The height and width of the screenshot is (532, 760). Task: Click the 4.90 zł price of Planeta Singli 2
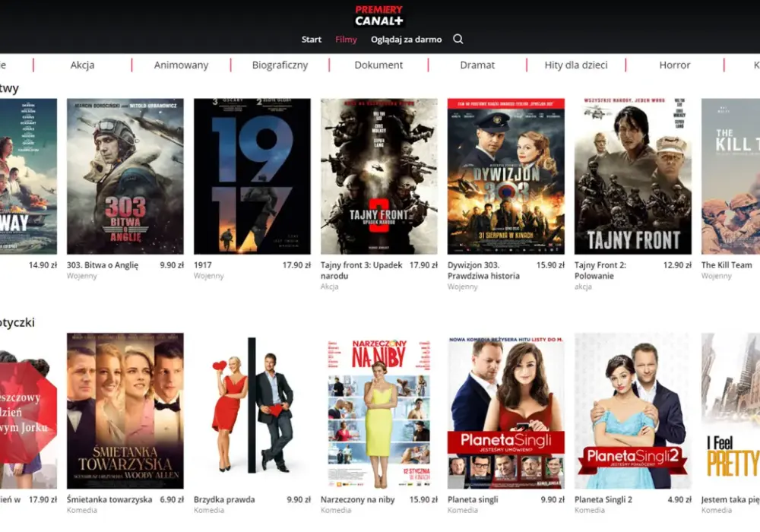click(679, 499)
